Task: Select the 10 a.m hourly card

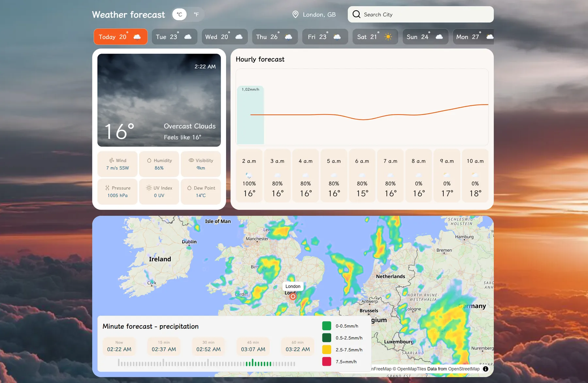Action: click(x=475, y=176)
